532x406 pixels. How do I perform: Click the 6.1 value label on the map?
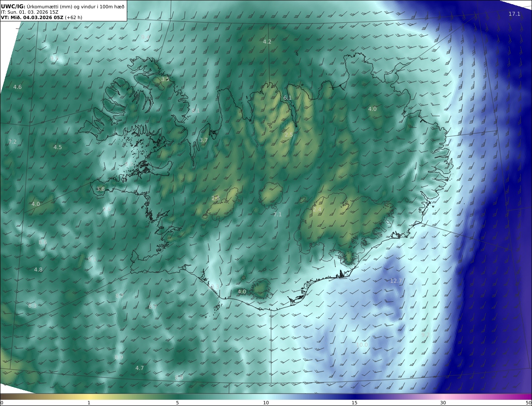(x=288, y=98)
